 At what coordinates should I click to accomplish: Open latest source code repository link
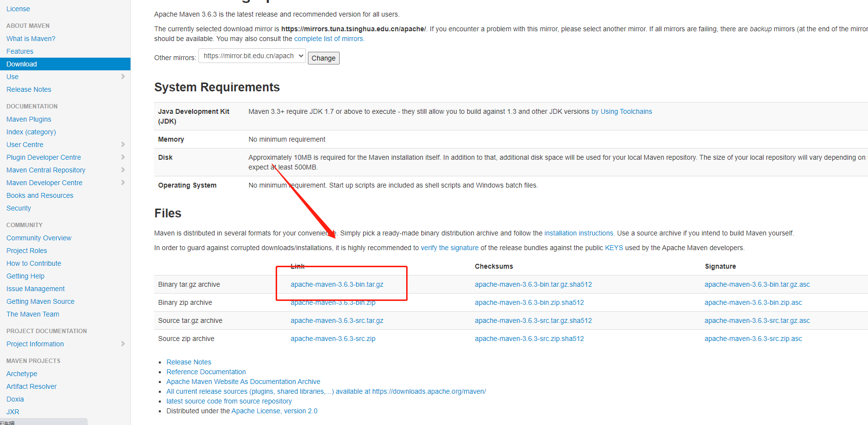[x=229, y=401]
